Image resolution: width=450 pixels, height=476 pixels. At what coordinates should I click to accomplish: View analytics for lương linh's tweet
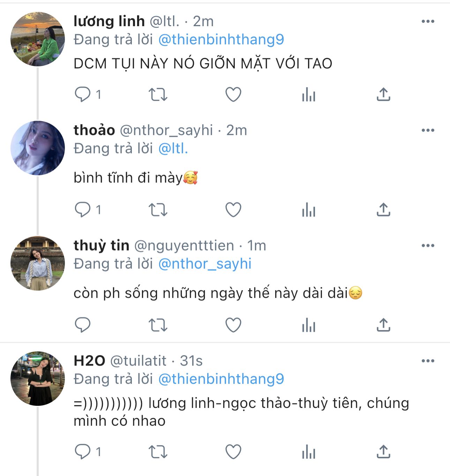[309, 94]
